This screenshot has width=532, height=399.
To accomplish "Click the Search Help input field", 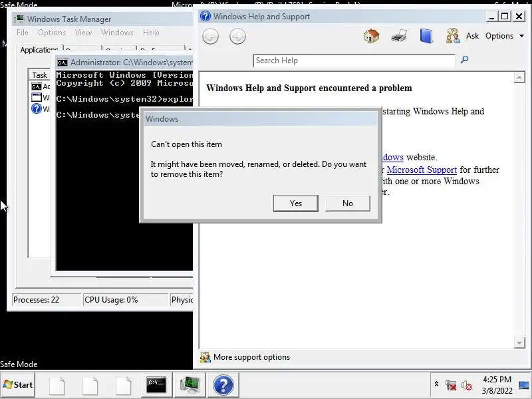I will [x=354, y=61].
